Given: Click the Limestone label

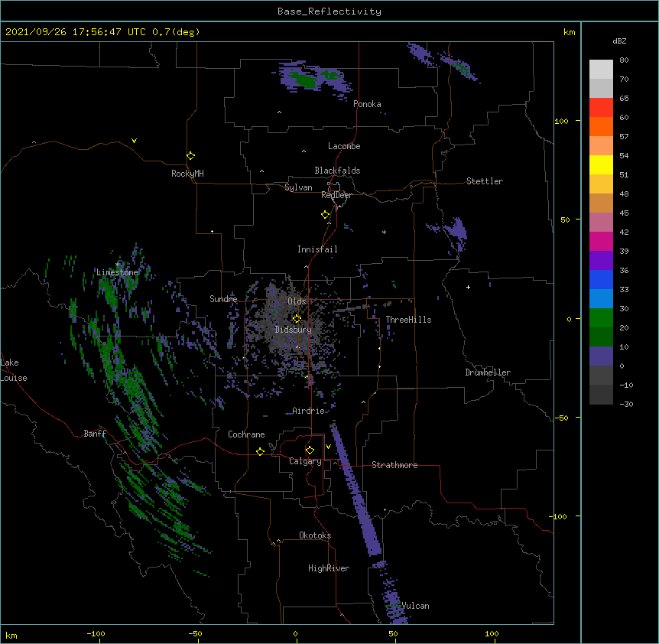Looking at the screenshot, I should tap(117, 272).
